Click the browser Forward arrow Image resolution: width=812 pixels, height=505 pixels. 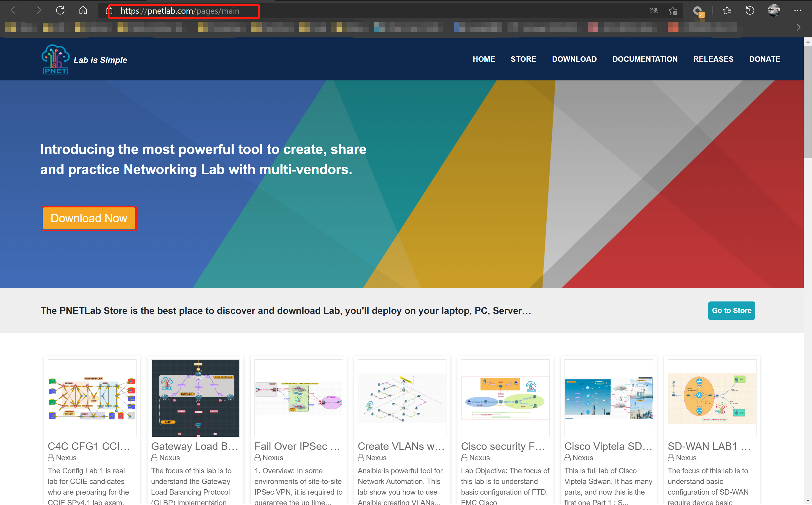(37, 11)
